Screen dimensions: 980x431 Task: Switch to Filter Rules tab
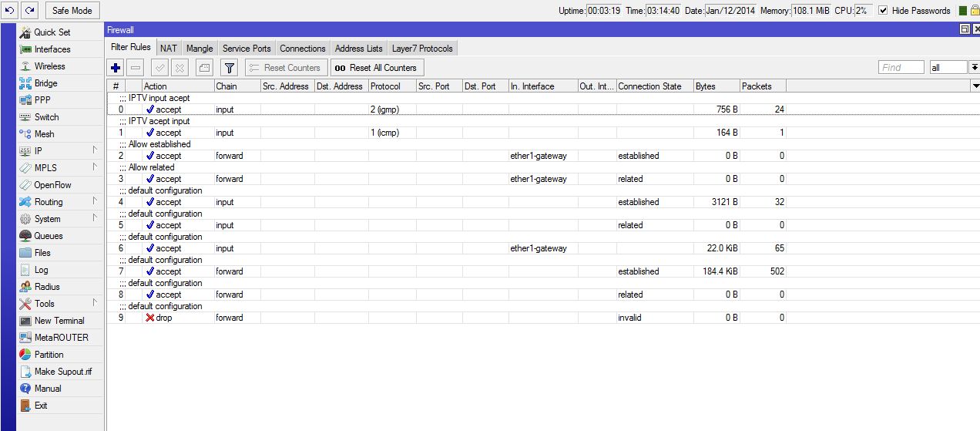pos(131,48)
